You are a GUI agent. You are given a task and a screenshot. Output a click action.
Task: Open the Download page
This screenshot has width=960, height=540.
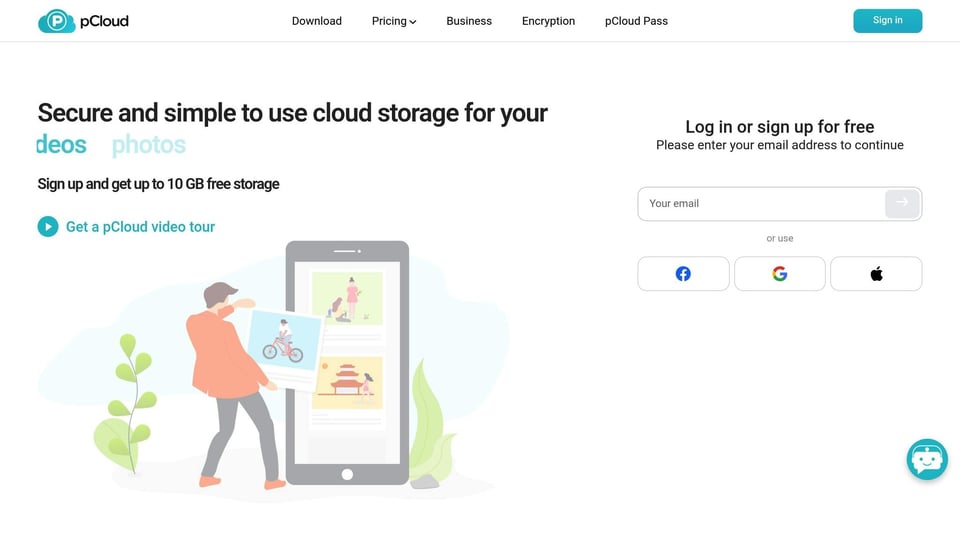click(x=317, y=21)
